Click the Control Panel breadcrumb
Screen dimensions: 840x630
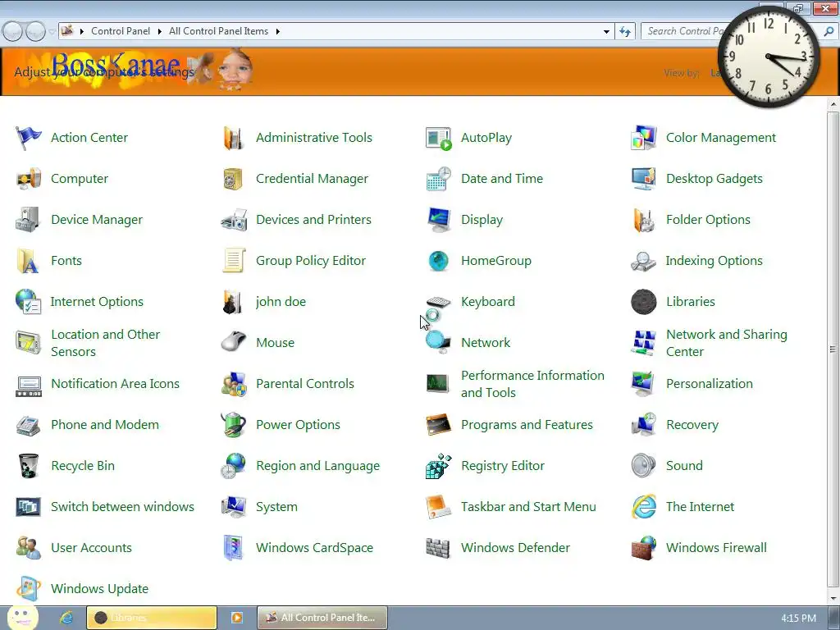(121, 31)
